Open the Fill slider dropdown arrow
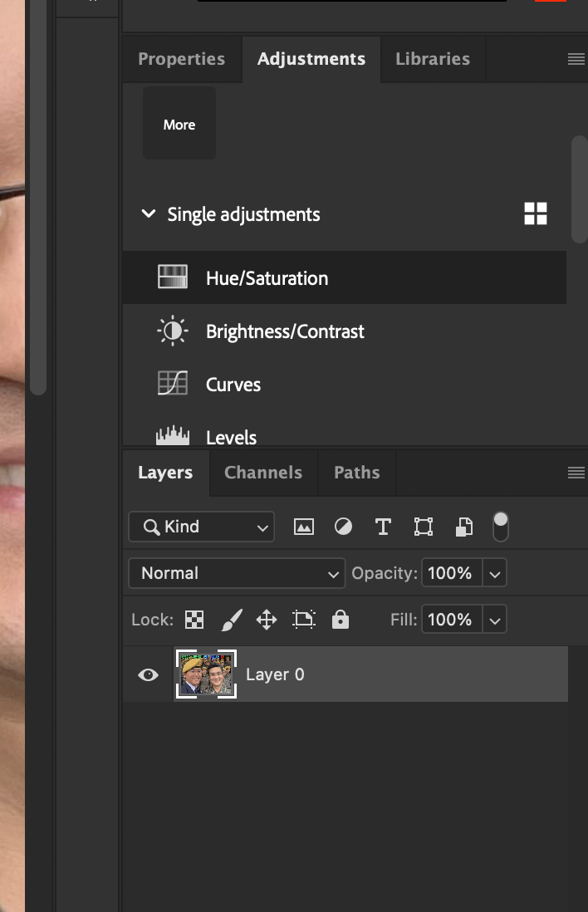 coord(494,620)
